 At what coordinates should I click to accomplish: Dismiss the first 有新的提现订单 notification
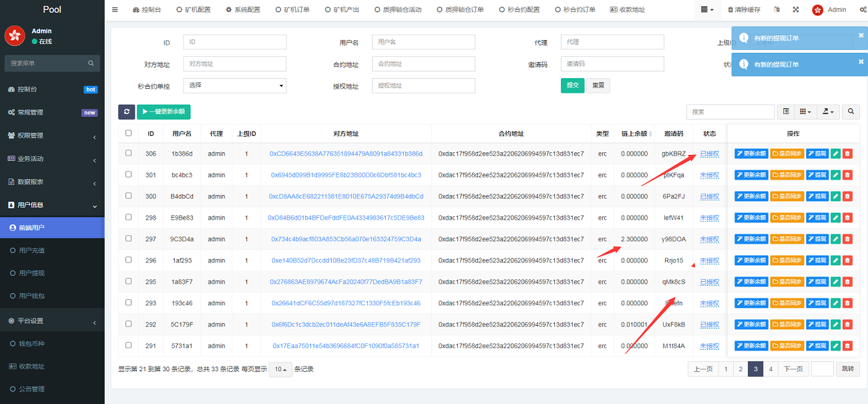pyautogui.click(x=861, y=35)
